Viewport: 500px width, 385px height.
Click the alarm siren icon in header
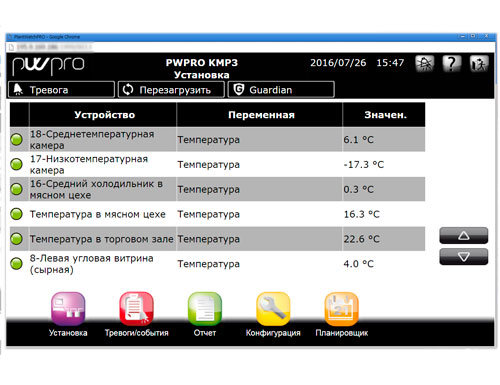point(424,63)
